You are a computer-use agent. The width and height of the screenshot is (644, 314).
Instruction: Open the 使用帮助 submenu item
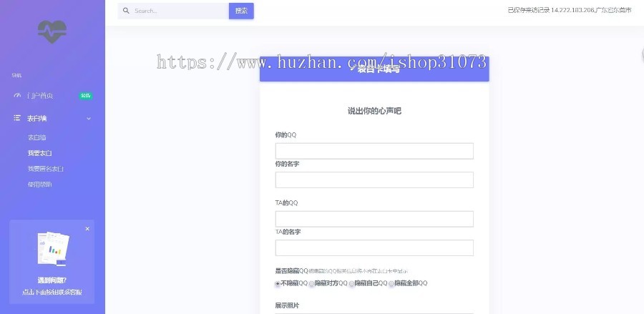[39, 185]
